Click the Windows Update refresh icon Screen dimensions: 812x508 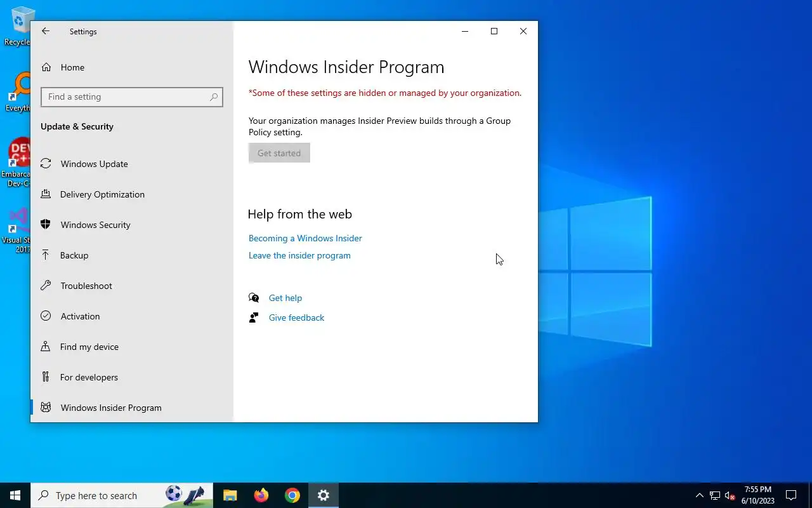[x=46, y=164]
